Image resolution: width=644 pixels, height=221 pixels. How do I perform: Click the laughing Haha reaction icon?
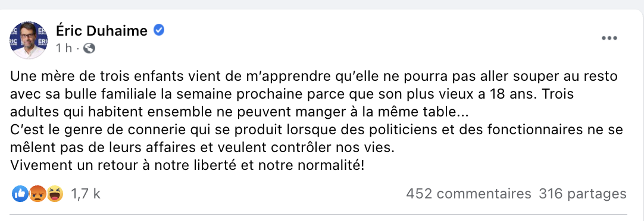54,194
